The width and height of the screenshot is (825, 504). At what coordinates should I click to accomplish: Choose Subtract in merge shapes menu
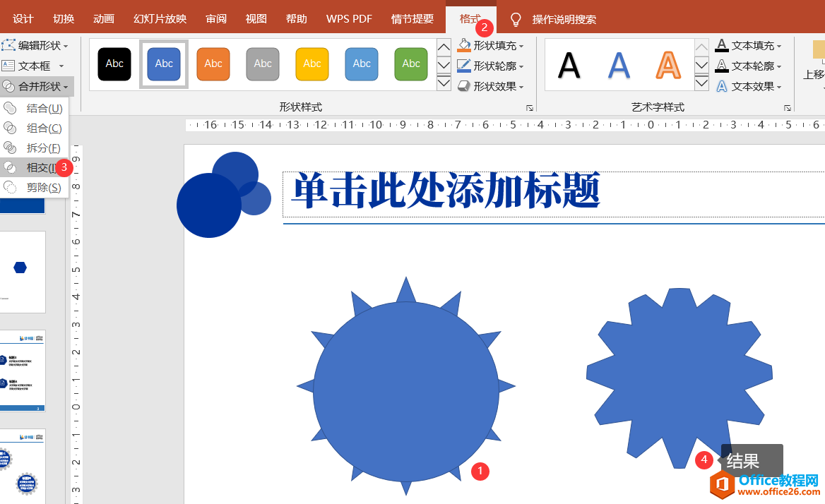[x=42, y=188]
